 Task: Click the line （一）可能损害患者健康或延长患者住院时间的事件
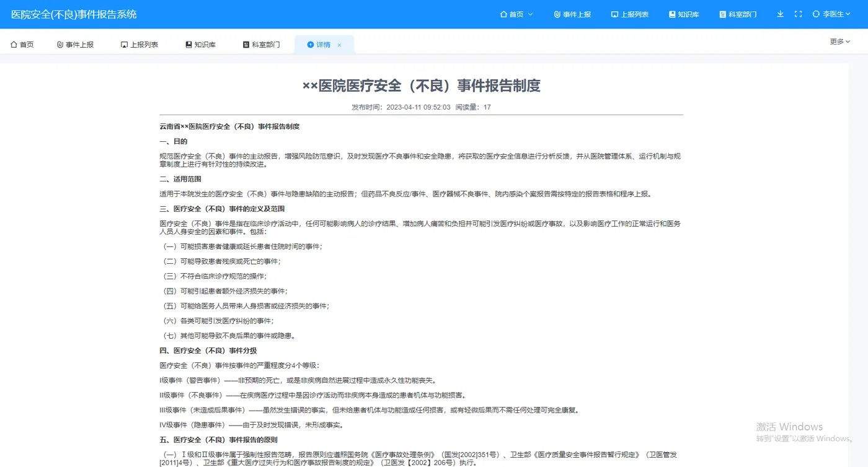click(x=241, y=247)
